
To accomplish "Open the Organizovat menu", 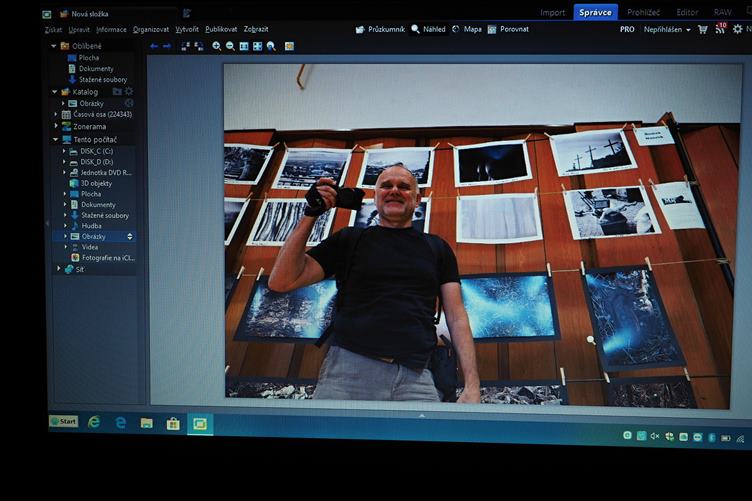I will [x=151, y=29].
